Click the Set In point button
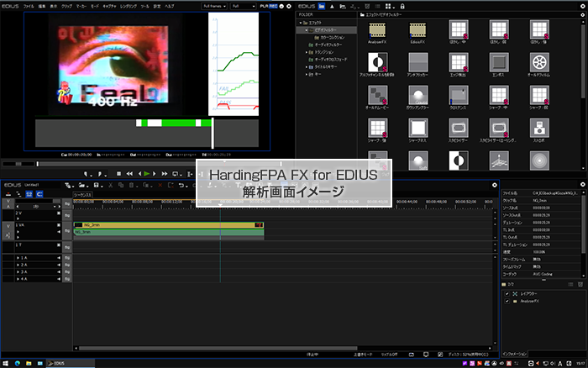This screenshot has width=588, height=368. coord(86,174)
